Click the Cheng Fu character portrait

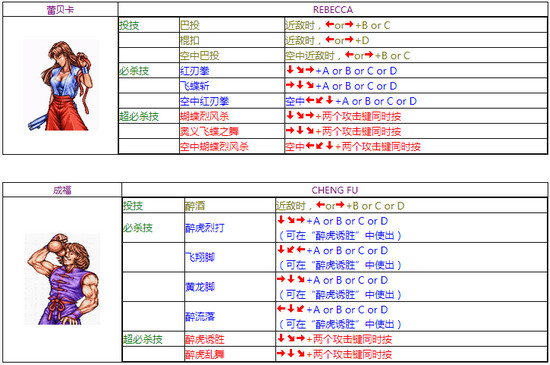(62, 279)
